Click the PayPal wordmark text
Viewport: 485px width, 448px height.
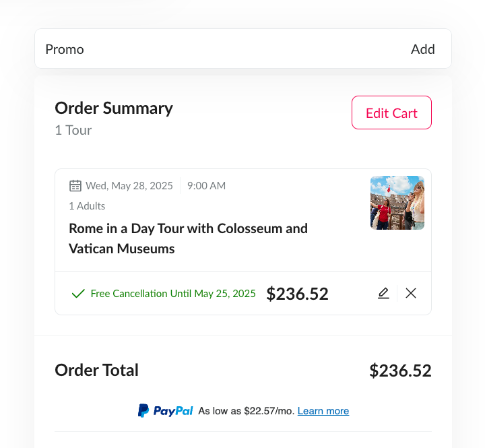pyautogui.click(x=173, y=411)
